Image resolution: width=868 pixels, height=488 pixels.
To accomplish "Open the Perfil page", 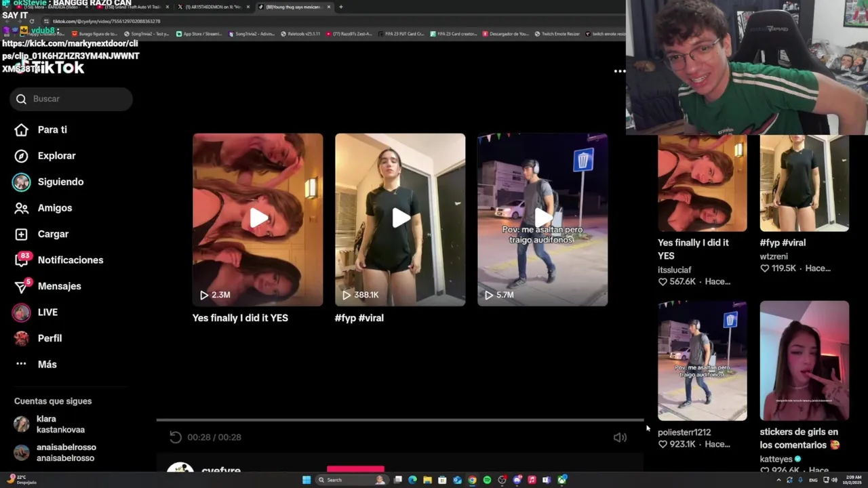I will pos(39,338).
